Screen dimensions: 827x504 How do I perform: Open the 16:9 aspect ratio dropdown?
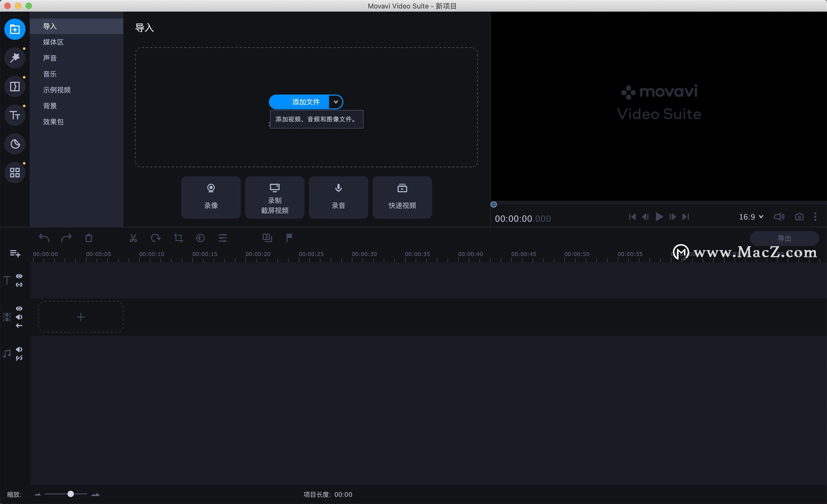tap(751, 217)
